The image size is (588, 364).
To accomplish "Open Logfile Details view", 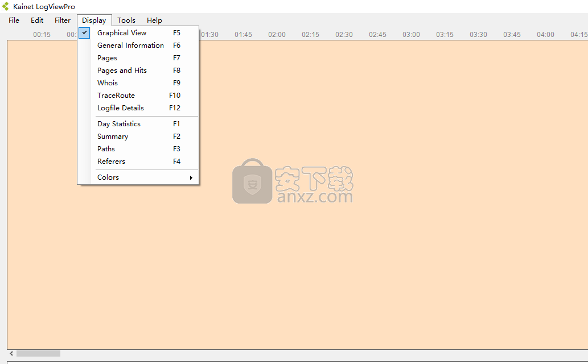I will tap(138, 108).
